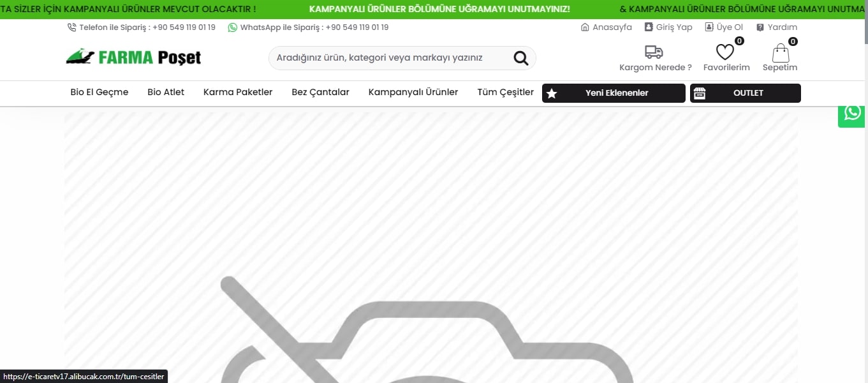Open Favorilerim heart icon
The width and height of the screenshot is (868, 383).
(x=725, y=52)
